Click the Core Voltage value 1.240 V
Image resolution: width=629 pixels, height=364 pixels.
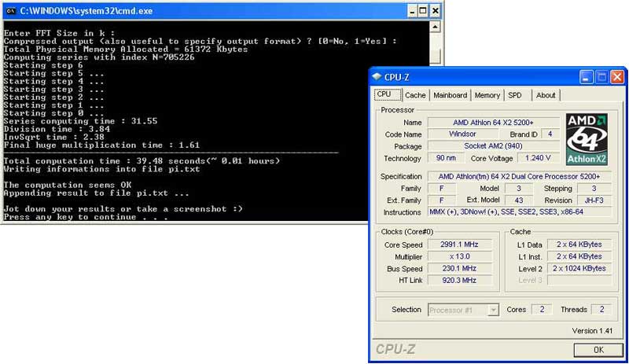coord(538,158)
